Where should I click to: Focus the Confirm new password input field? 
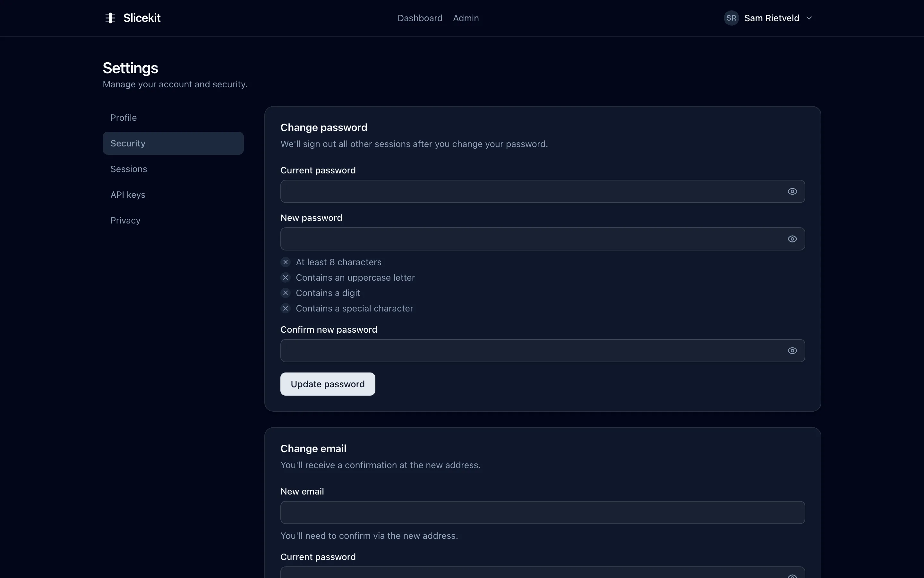click(x=543, y=351)
